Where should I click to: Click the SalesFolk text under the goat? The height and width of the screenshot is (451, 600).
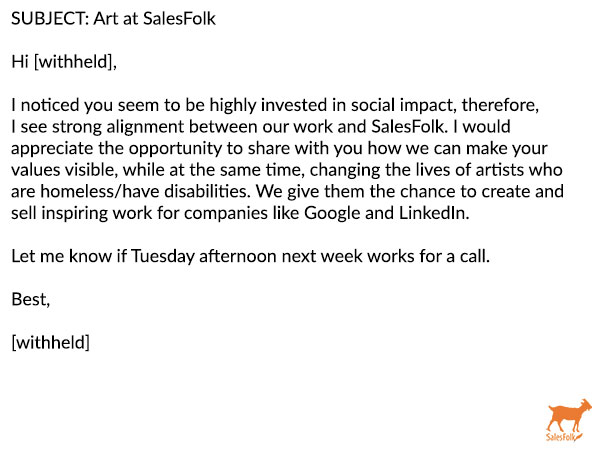point(561,436)
